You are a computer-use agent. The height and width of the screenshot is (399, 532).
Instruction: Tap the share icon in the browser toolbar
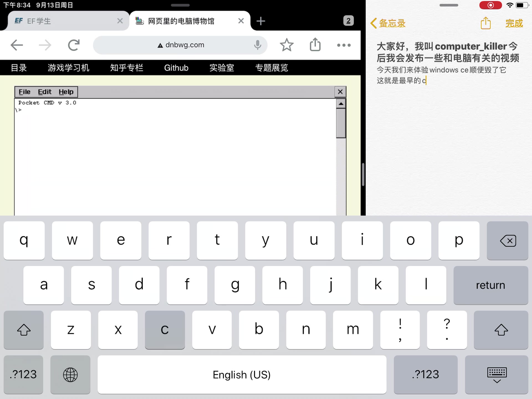point(315,45)
